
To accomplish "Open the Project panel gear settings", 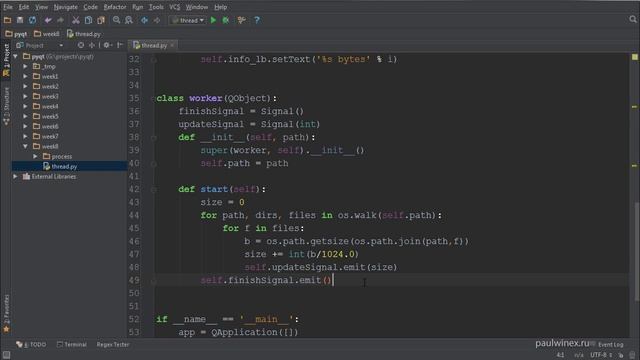I will point(107,45).
